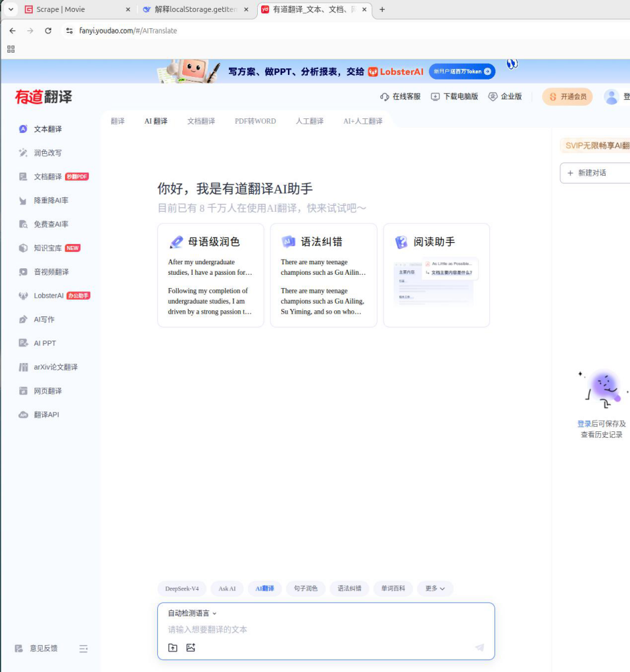The width and height of the screenshot is (630, 672).
Task: Click the user avatar icon
Action: [611, 97]
